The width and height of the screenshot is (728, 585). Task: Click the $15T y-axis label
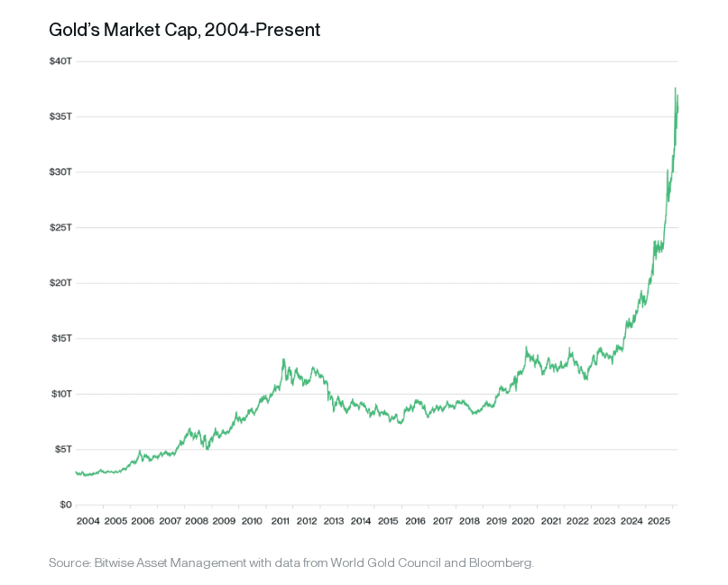[60, 339]
